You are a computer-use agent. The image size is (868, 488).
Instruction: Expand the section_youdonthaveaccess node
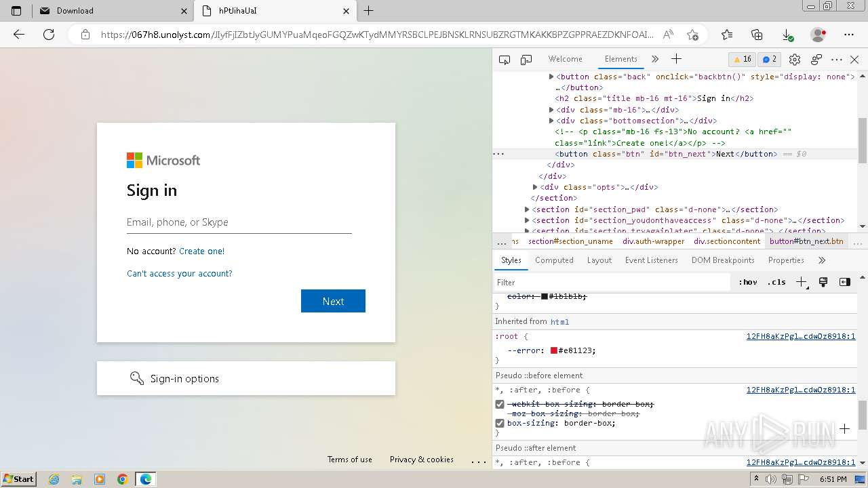pos(527,221)
